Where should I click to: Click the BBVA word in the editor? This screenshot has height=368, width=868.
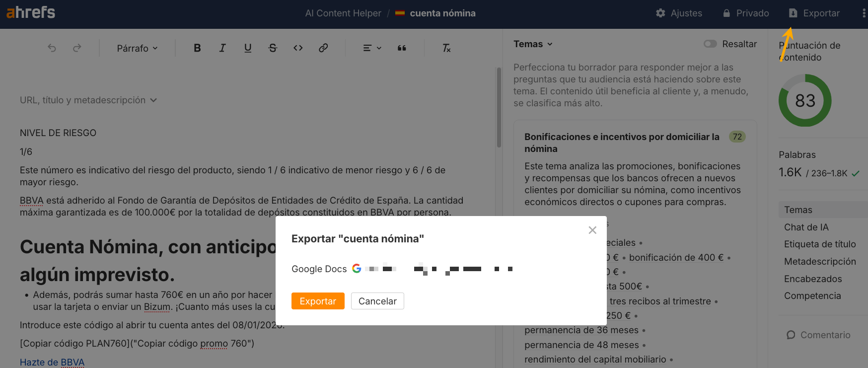click(x=31, y=200)
